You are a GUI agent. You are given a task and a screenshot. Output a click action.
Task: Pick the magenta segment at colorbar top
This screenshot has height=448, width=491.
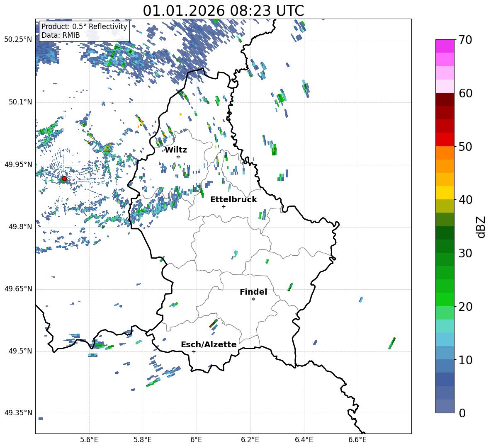445,46
